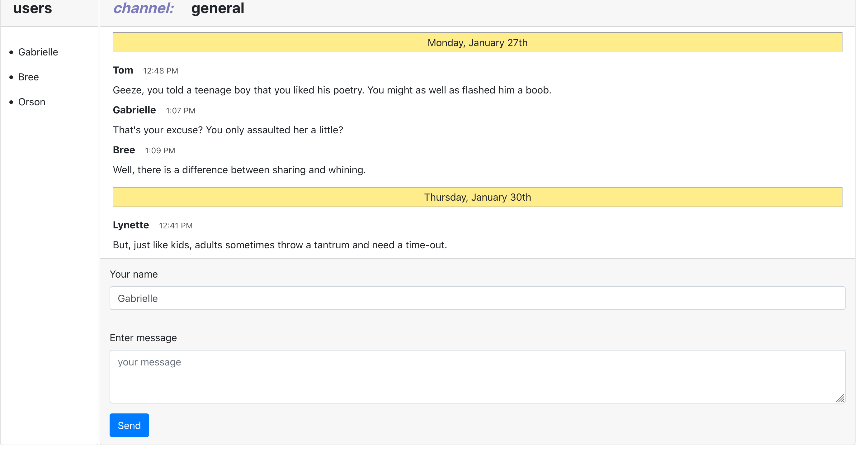Select Orson in the users list
This screenshot has height=453, width=868.
pyautogui.click(x=32, y=102)
